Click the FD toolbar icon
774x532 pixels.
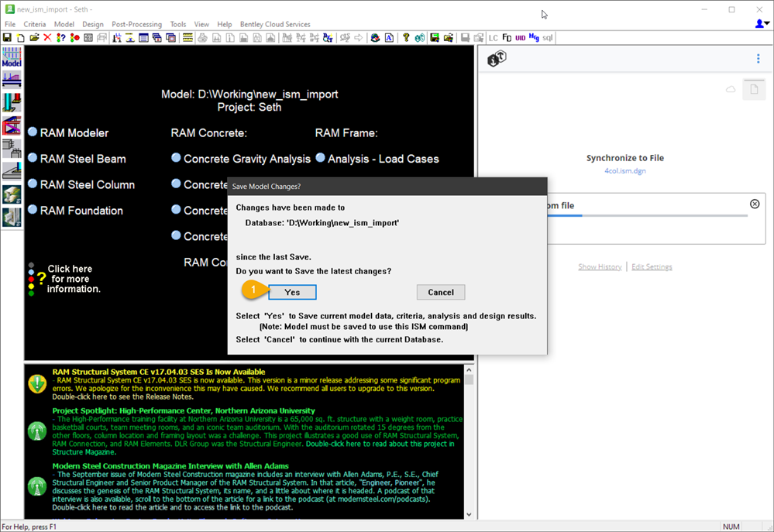point(507,37)
